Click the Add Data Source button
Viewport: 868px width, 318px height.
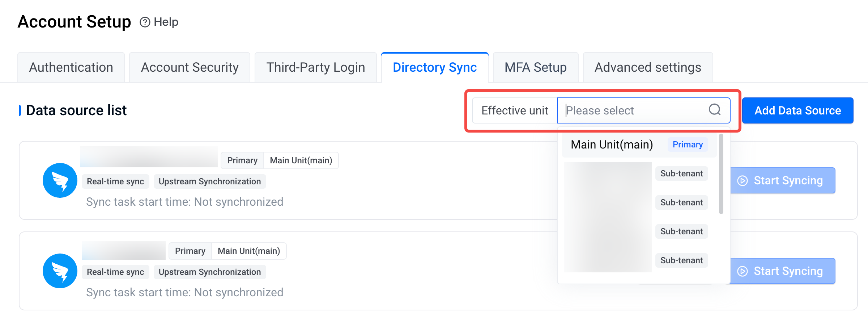[797, 110]
